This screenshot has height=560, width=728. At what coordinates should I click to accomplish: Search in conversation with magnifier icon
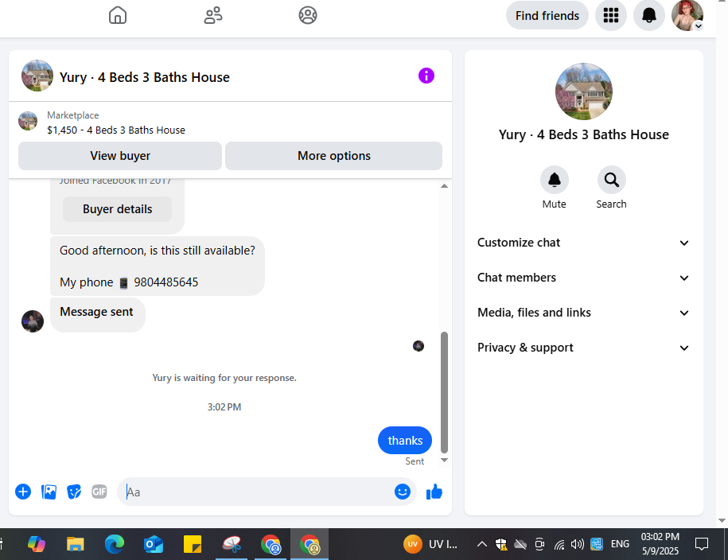click(612, 180)
